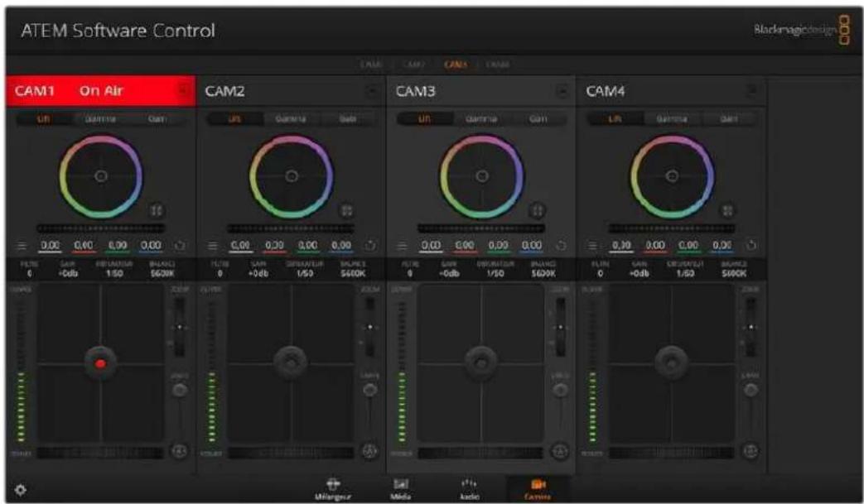
Task: Open CAM3 header corner menu
Action: [562, 90]
